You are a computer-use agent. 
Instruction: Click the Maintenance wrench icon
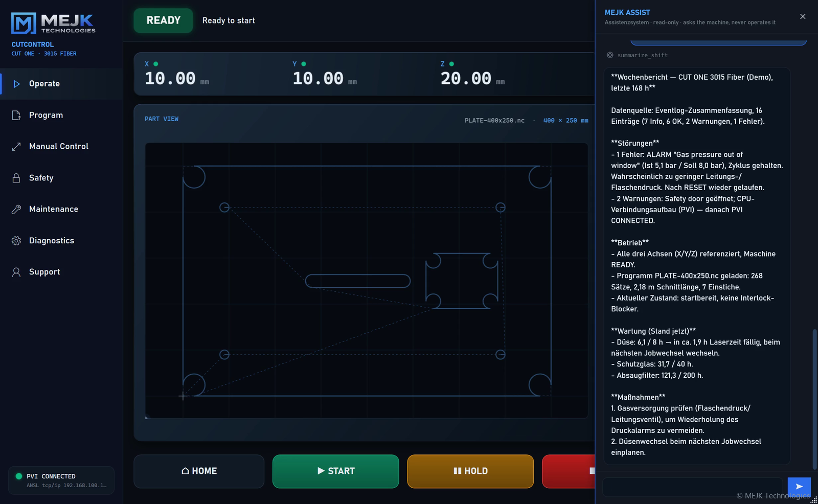16,209
